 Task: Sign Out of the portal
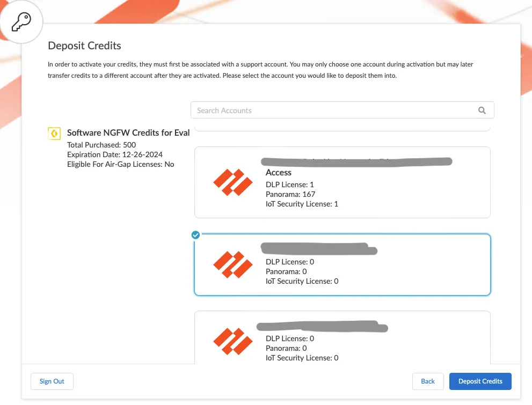tap(52, 381)
